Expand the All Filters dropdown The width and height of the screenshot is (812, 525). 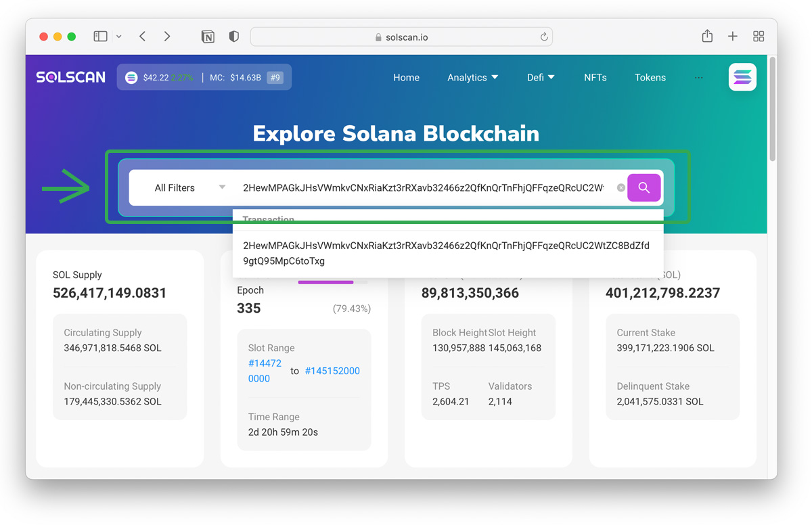click(189, 187)
